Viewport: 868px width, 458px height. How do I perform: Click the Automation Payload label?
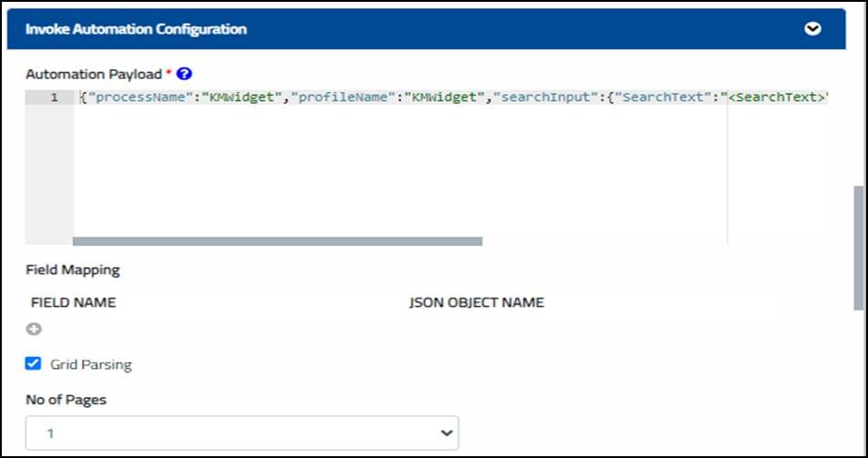click(x=94, y=74)
